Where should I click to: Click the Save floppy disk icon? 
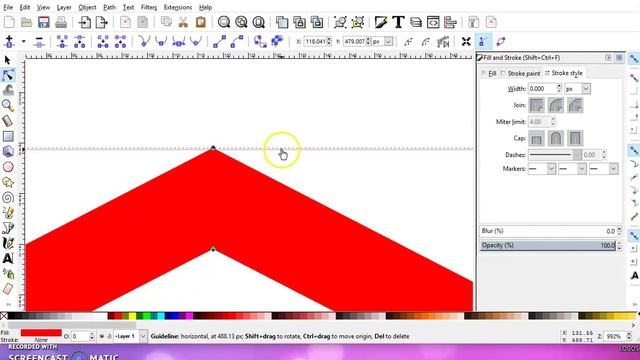coord(44,22)
